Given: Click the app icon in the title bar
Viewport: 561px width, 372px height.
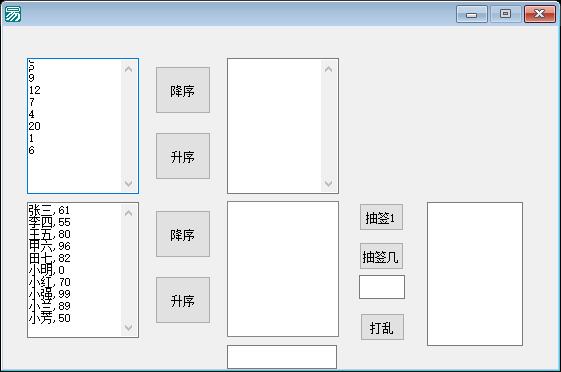Looking at the screenshot, I should (x=13, y=14).
